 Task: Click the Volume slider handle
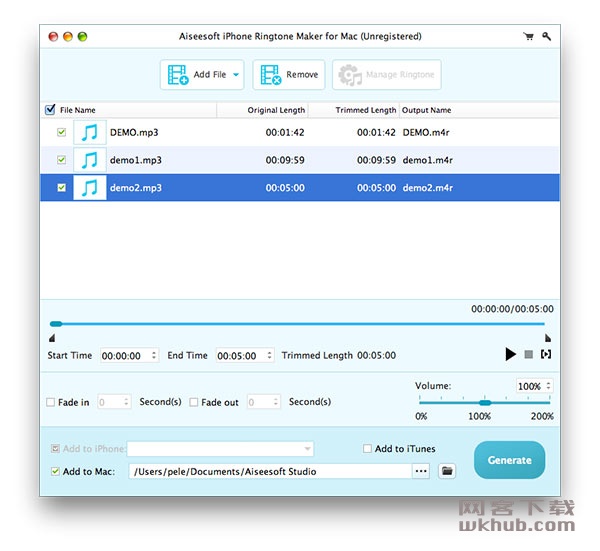pos(485,403)
